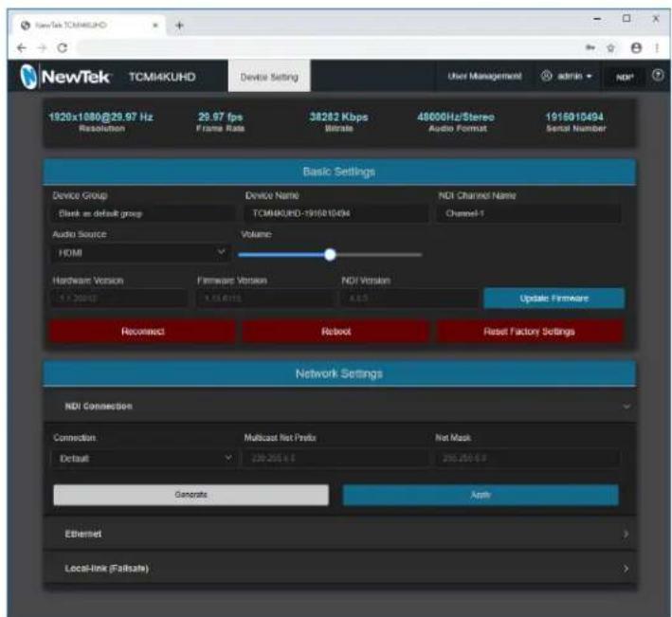Open User Management page

[x=484, y=76]
